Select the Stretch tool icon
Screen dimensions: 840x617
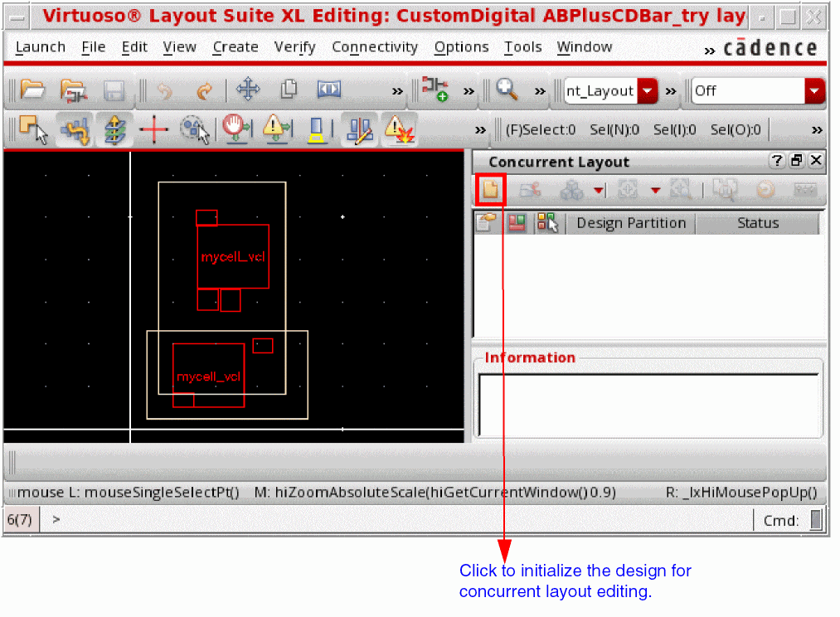329,89
